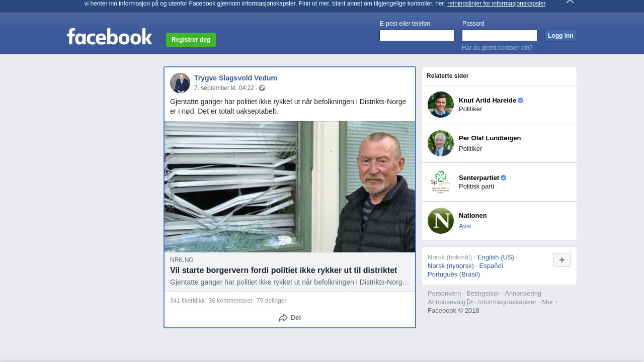Open Per Olaf Lundteigen's avatar
This screenshot has width=644, height=362.
(x=441, y=143)
